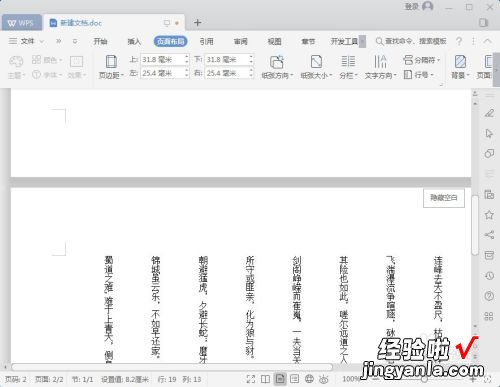Screen dimensions: 500x387
Task: Switch to web layout globe icon
Action: coord(309,379)
